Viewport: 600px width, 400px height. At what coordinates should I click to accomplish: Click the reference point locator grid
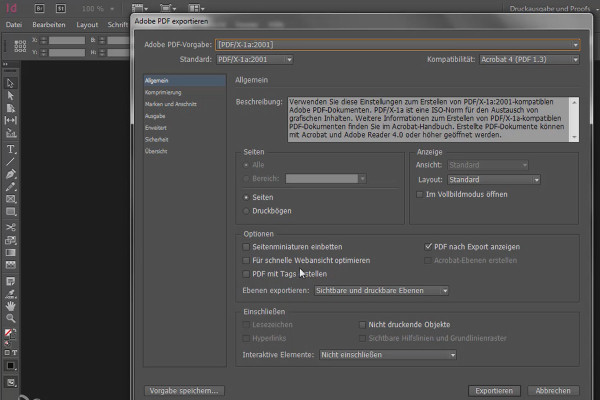(x=20, y=46)
